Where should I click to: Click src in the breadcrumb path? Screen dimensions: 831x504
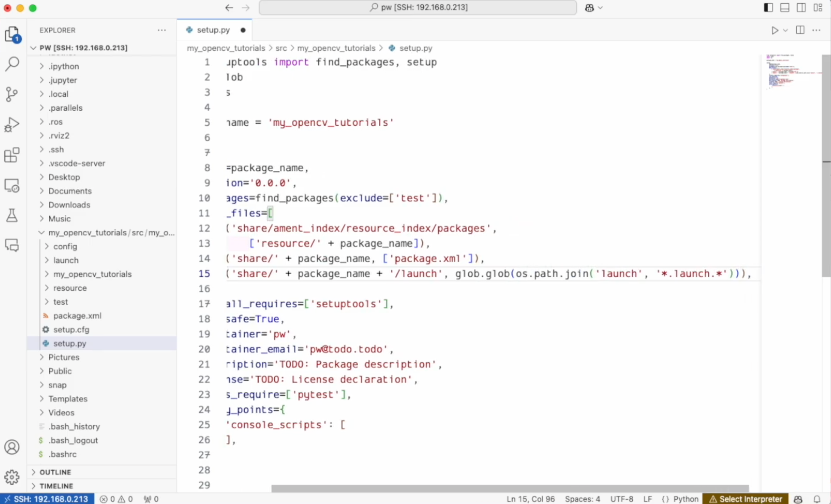[x=281, y=48]
